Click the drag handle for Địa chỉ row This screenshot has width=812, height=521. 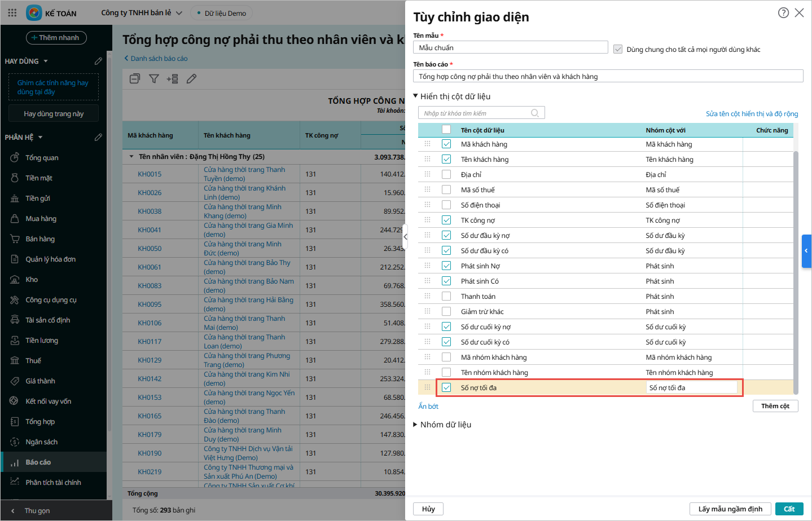427,174
